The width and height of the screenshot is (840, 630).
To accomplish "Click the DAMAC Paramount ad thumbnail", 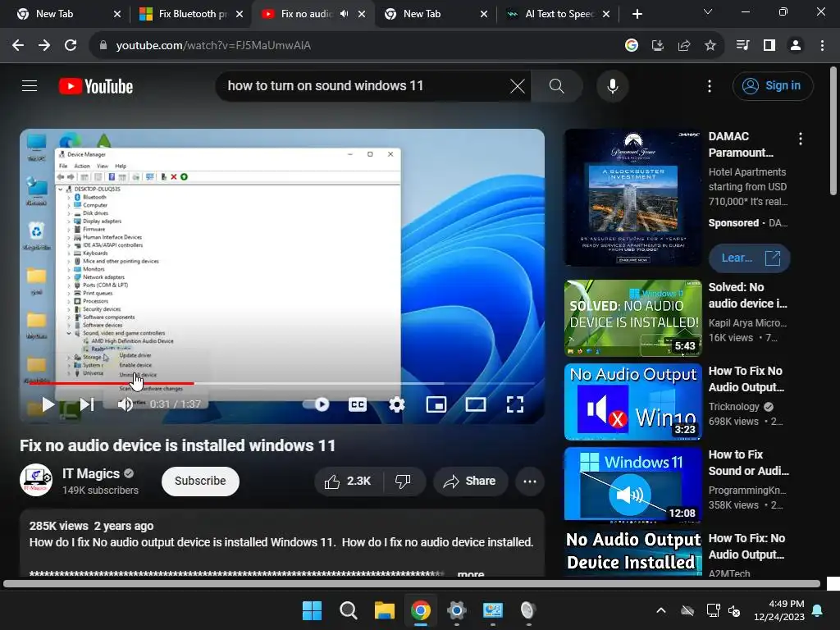I will (632, 197).
